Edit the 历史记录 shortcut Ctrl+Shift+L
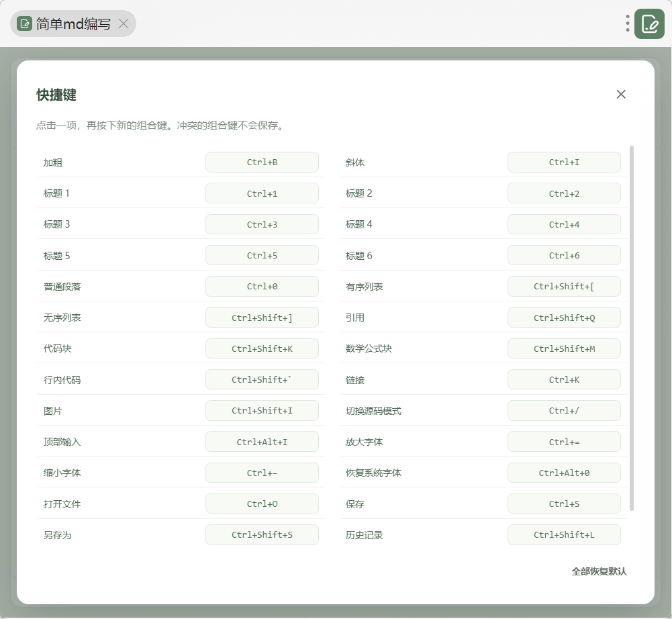The height and width of the screenshot is (619, 672). [564, 534]
